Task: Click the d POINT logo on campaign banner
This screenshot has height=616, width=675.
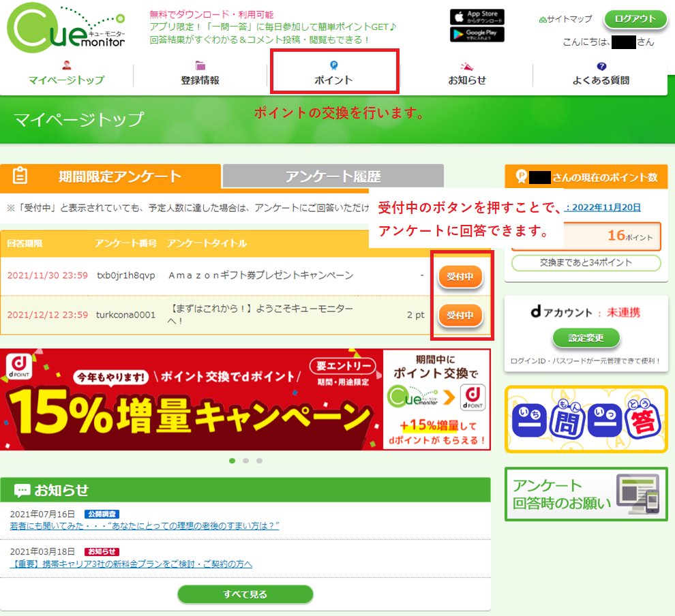Action: click(19, 365)
